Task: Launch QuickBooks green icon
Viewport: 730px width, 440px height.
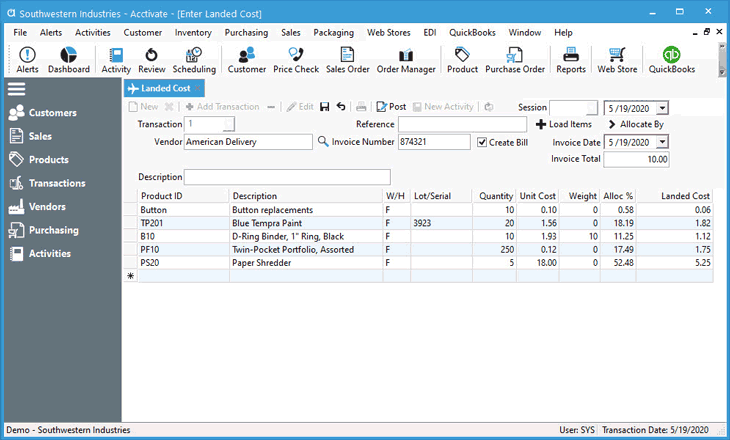Action: 672,61
